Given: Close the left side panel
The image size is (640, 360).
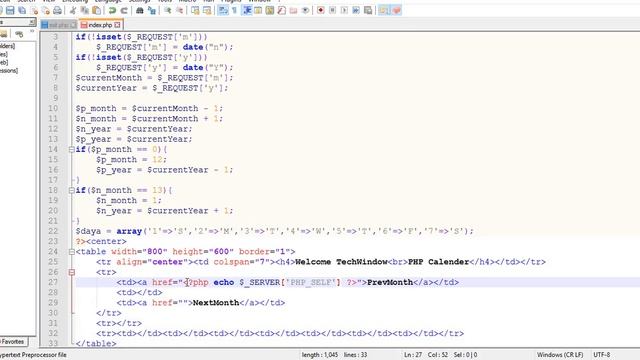Looking at the screenshot, I should [32, 22].
